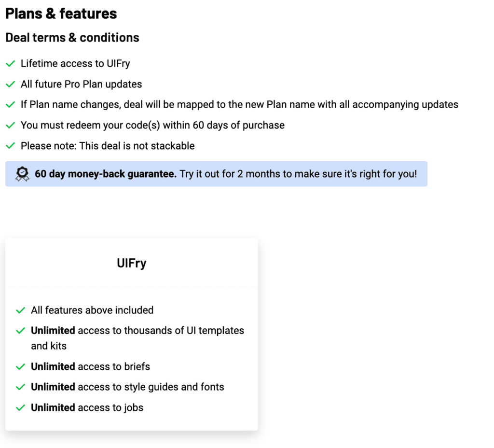The height and width of the screenshot is (448, 494).
Task: Click the Unlimited access to jobs text
Action: pos(87,408)
